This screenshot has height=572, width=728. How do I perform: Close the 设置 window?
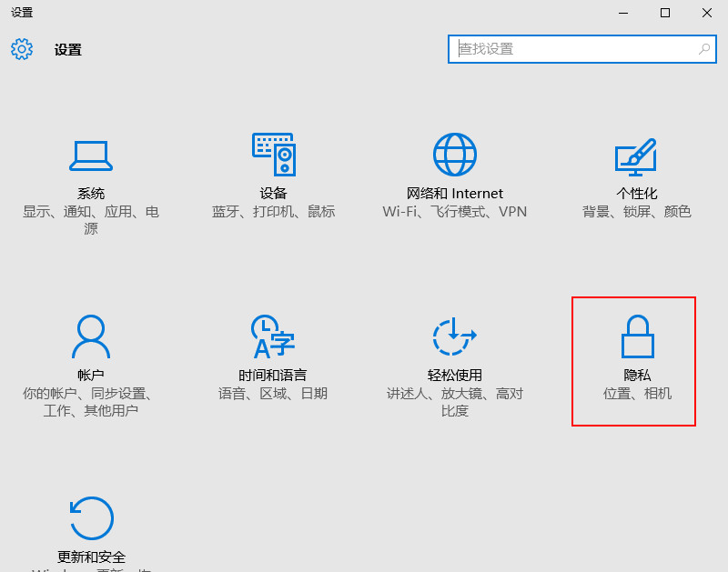[707, 13]
